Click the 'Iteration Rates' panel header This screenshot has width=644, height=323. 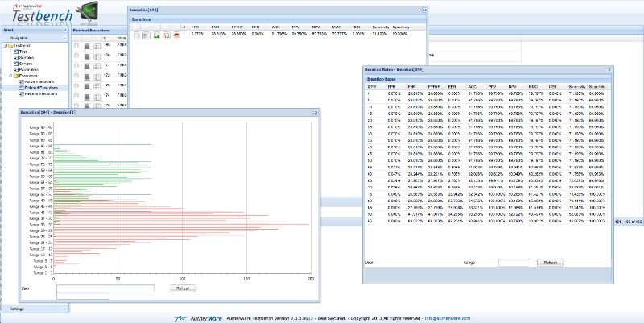[489, 78]
